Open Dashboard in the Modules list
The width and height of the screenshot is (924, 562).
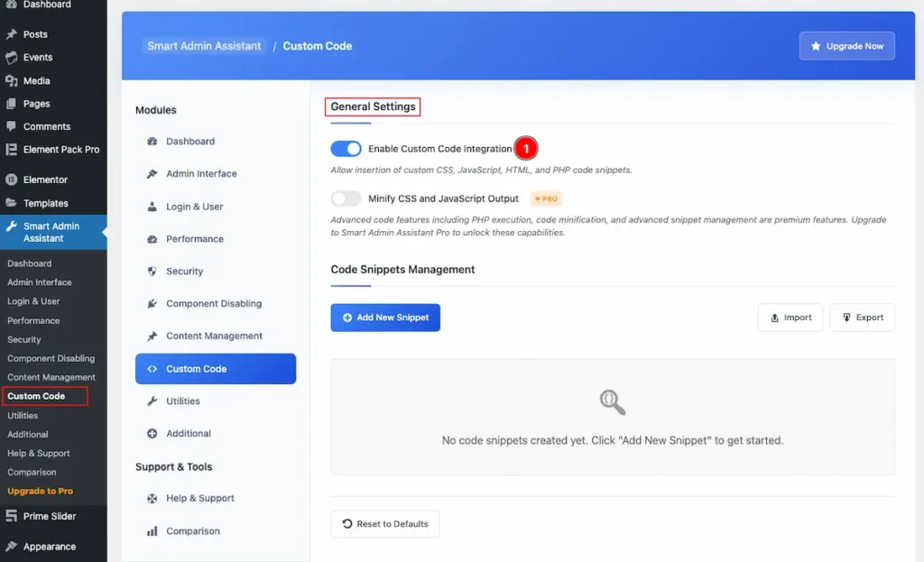(216, 142)
